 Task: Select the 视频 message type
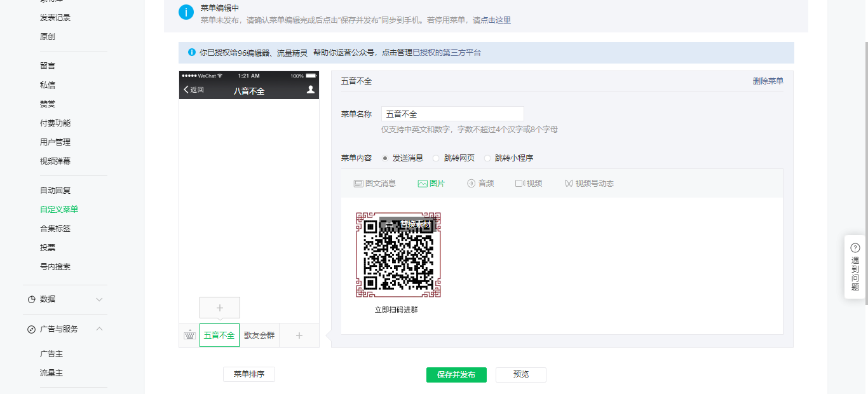tap(529, 184)
